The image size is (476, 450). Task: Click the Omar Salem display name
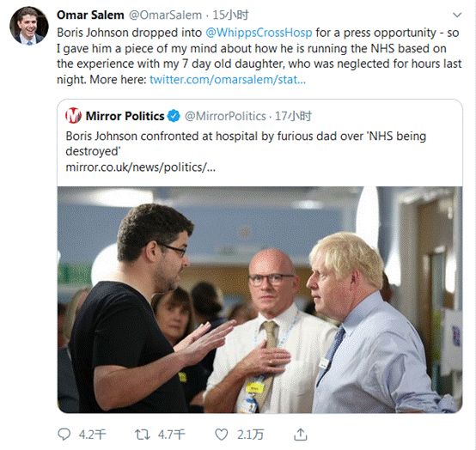(90, 15)
